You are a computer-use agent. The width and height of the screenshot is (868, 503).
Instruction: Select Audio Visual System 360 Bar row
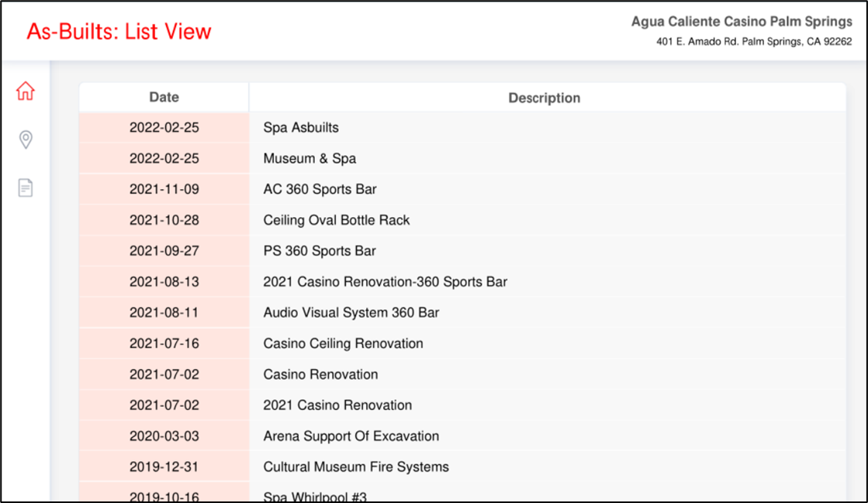[x=463, y=312]
